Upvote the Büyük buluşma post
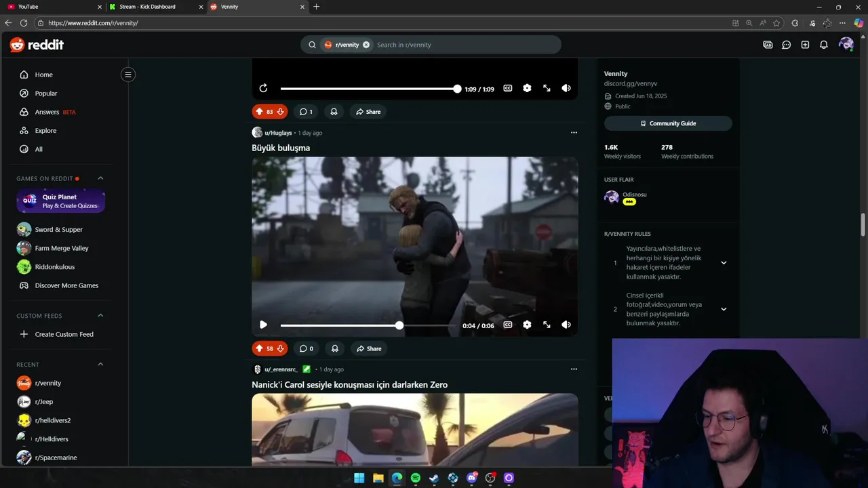This screenshot has width=868, height=488. pyautogui.click(x=259, y=348)
